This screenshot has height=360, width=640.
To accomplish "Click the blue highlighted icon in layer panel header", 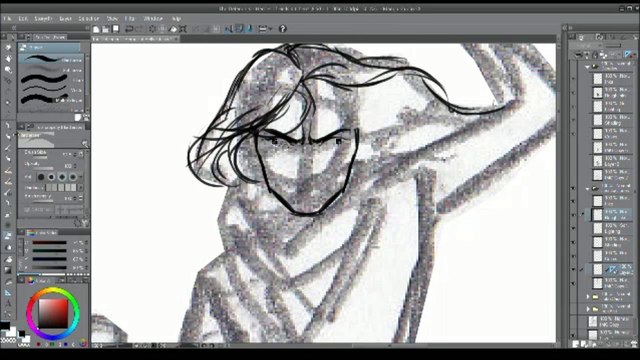I will [x=629, y=54].
